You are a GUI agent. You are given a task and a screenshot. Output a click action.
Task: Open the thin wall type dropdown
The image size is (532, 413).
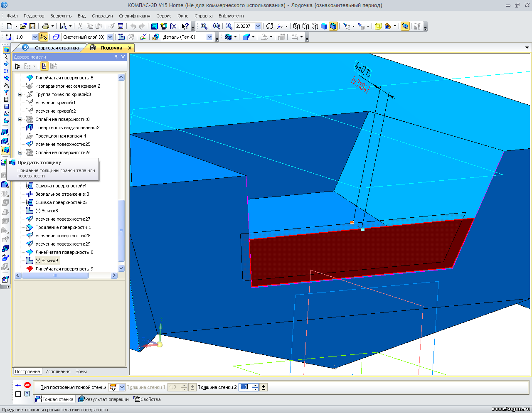coord(122,387)
